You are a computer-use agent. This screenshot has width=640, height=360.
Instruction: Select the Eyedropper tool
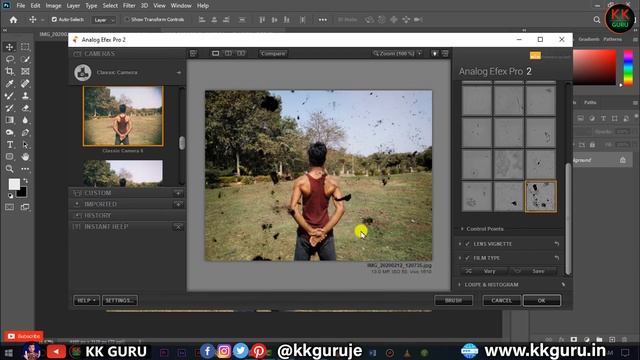click(x=9, y=84)
